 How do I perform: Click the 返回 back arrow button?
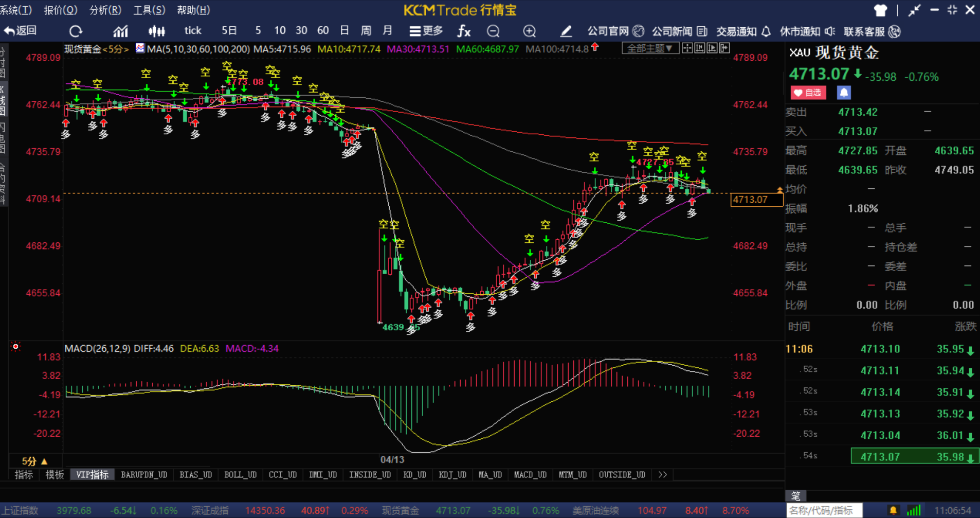[x=20, y=31]
